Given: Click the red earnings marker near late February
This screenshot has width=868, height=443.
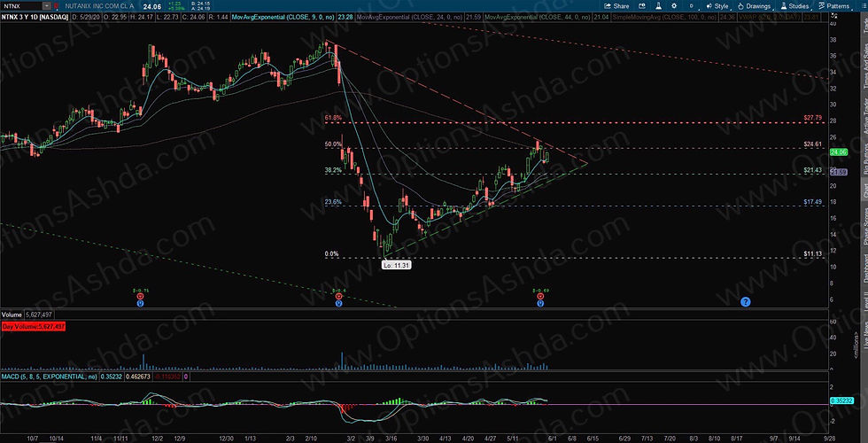Looking at the screenshot, I should click(x=338, y=296).
